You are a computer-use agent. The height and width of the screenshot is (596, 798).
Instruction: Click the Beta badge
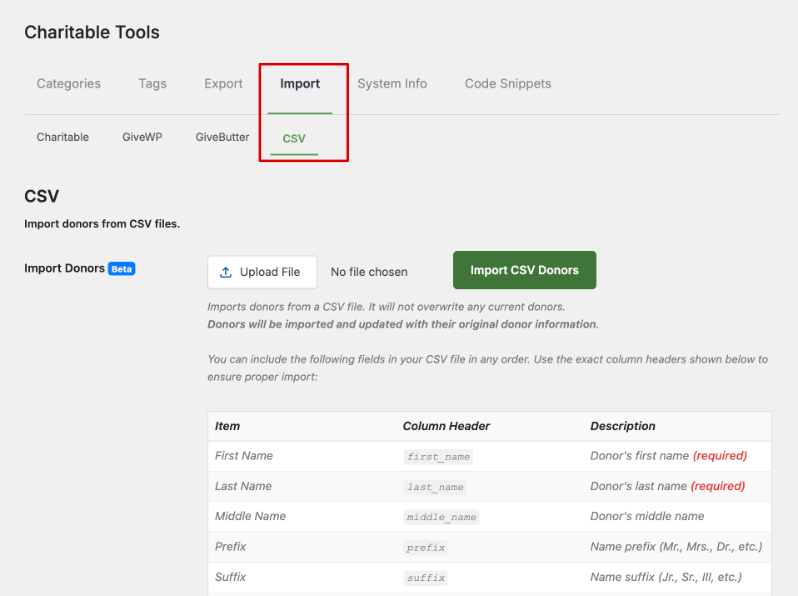pos(122,269)
